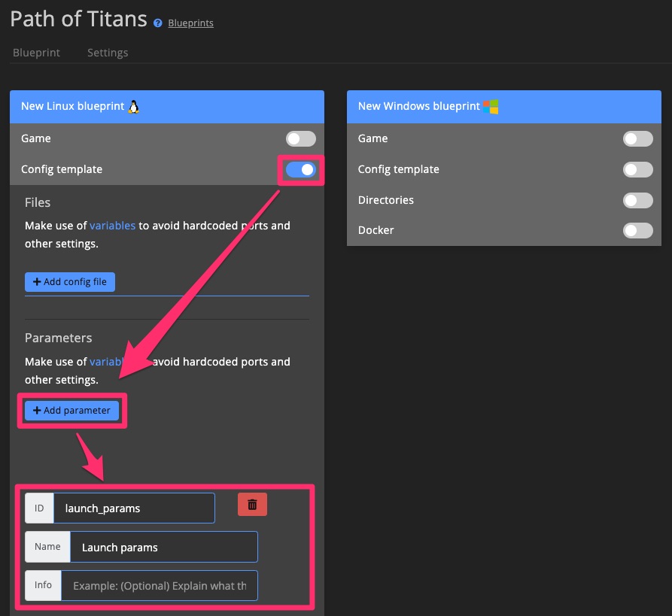The height and width of the screenshot is (616, 672).
Task: Enable Docker for the Windows blueprint
Action: tap(637, 231)
